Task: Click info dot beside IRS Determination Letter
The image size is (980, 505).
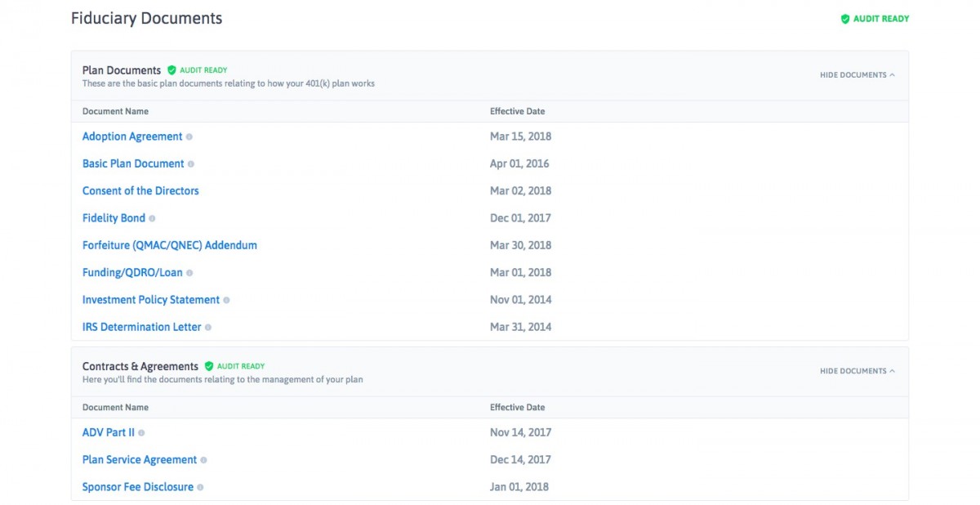Action: pyautogui.click(x=208, y=328)
